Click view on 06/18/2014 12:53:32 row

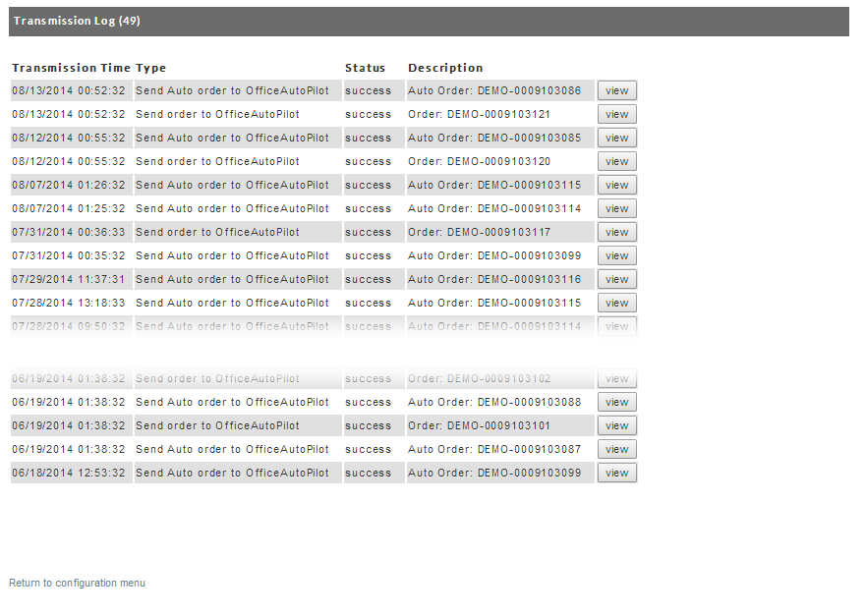616,474
